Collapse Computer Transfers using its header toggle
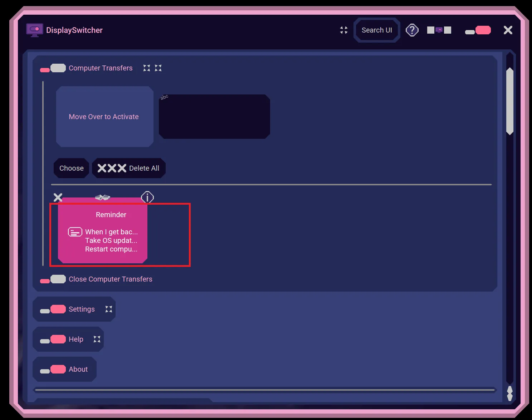The width and height of the screenshot is (532, 420). point(53,68)
